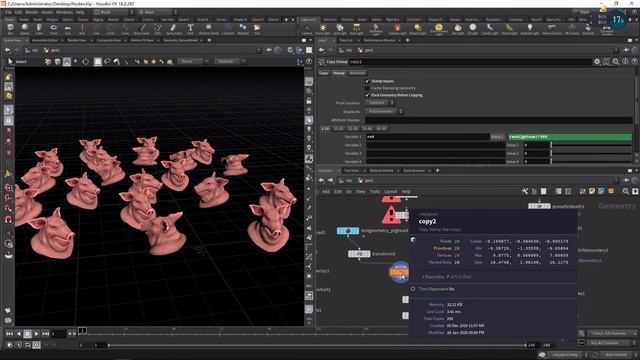Add a new pane tab in viewport pane

(x=209, y=40)
